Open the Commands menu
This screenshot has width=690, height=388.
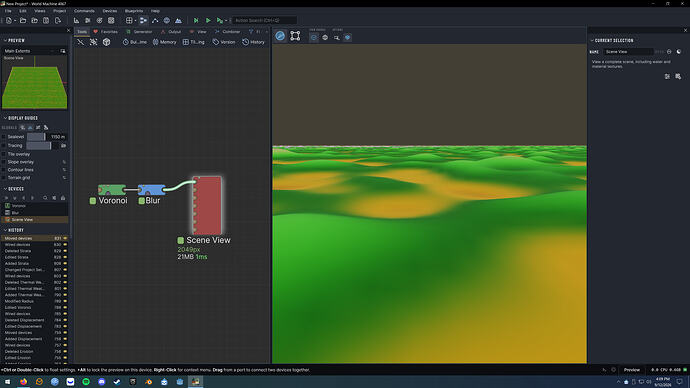coord(84,11)
